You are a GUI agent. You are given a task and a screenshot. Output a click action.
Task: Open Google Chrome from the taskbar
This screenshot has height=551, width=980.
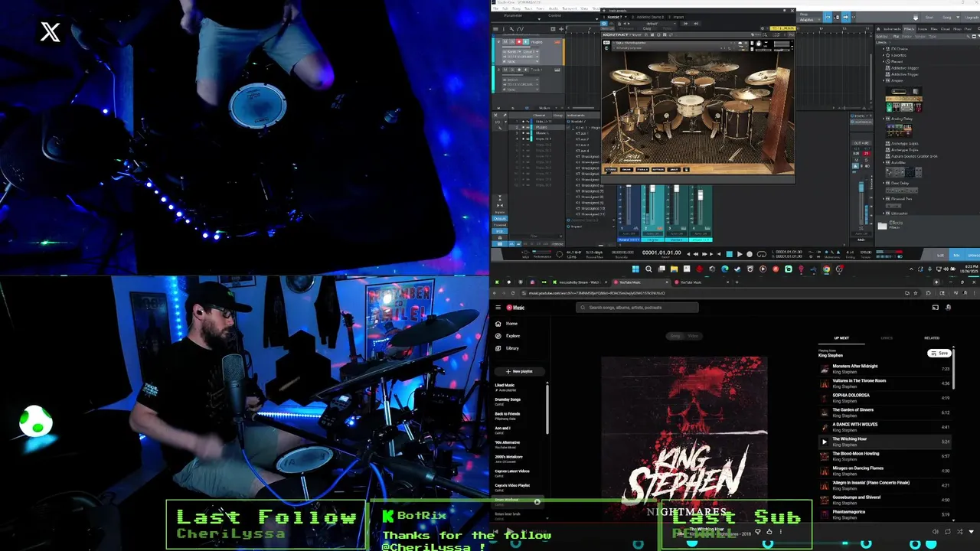826,269
